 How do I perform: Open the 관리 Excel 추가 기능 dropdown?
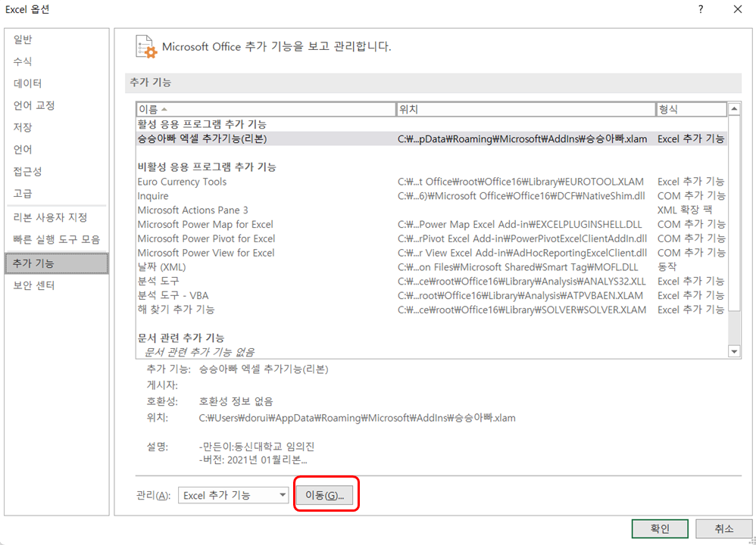click(x=233, y=495)
